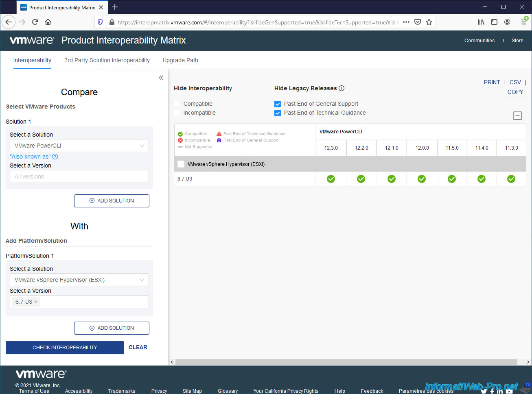Screen dimensions: 532x394
Task: Open the Firefox hamburger menu
Action: pos(524,22)
